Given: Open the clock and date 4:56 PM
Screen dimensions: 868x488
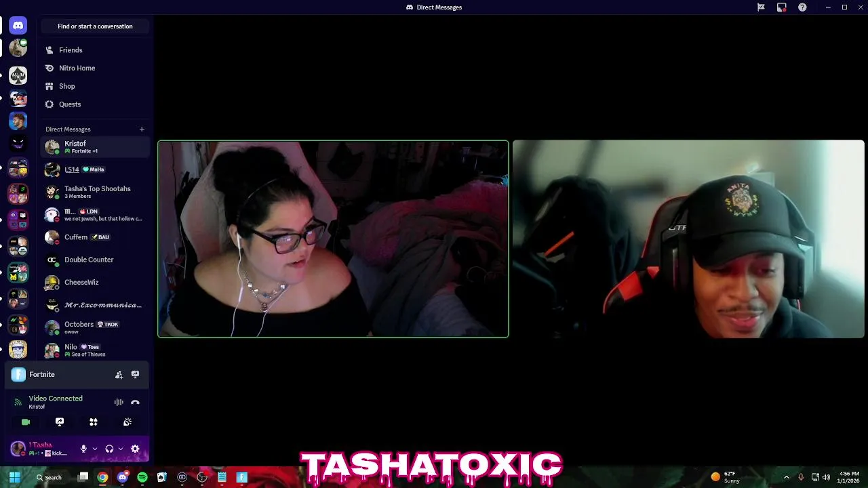Looking at the screenshot, I should coord(849,477).
